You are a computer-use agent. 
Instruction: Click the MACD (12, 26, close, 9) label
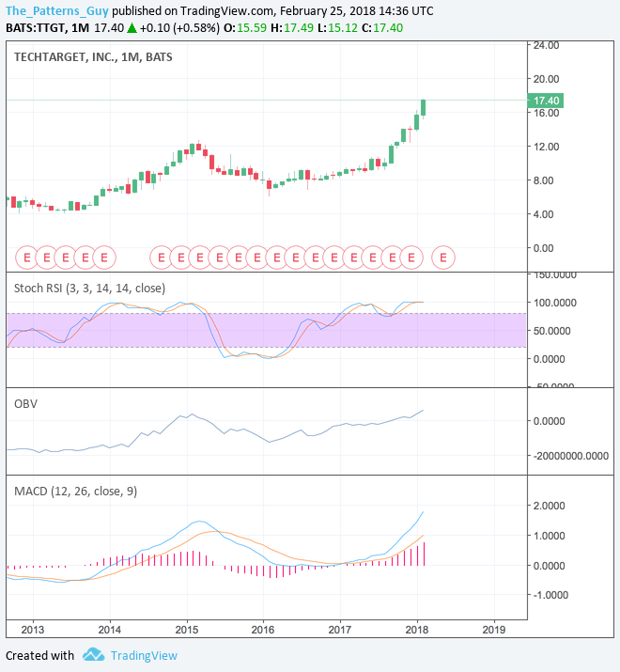(x=75, y=492)
